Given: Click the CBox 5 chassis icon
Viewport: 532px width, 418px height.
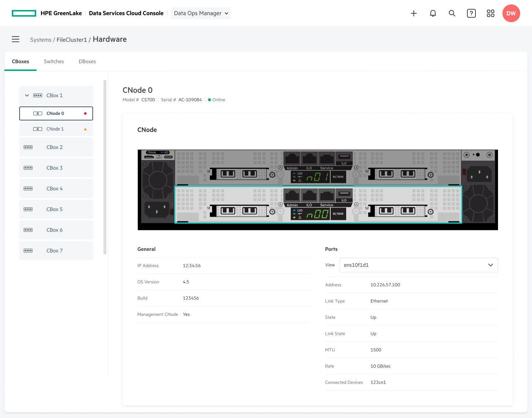Looking at the screenshot, I should [x=28, y=209].
